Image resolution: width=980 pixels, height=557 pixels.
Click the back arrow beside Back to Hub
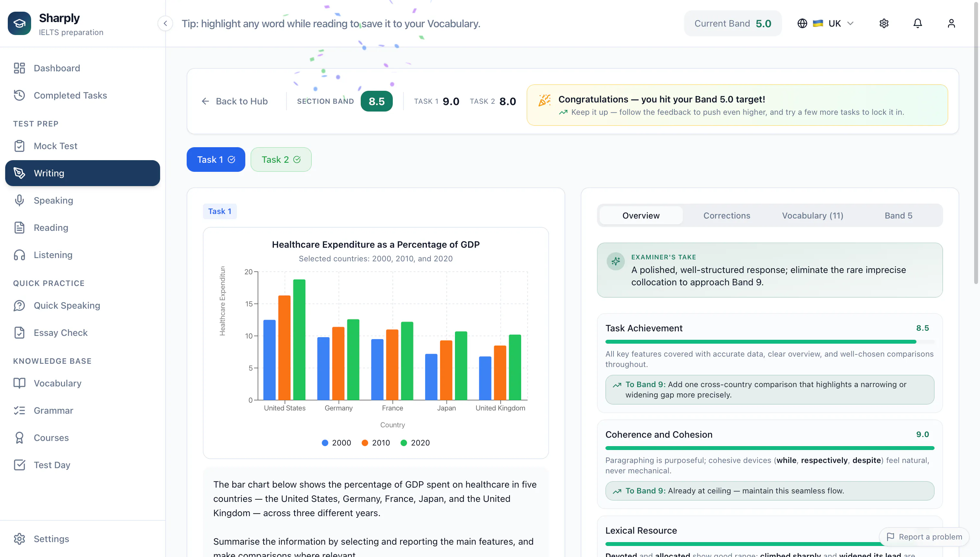[x=205, y=101]
